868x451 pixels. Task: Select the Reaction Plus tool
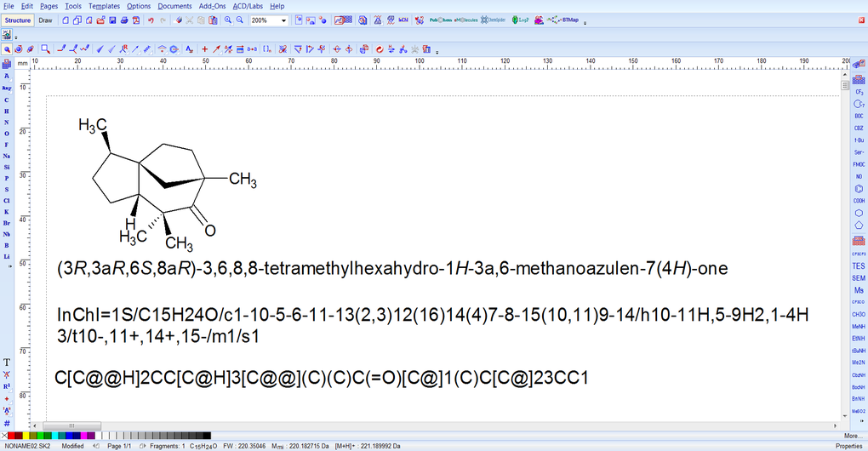tap(205, 49)
